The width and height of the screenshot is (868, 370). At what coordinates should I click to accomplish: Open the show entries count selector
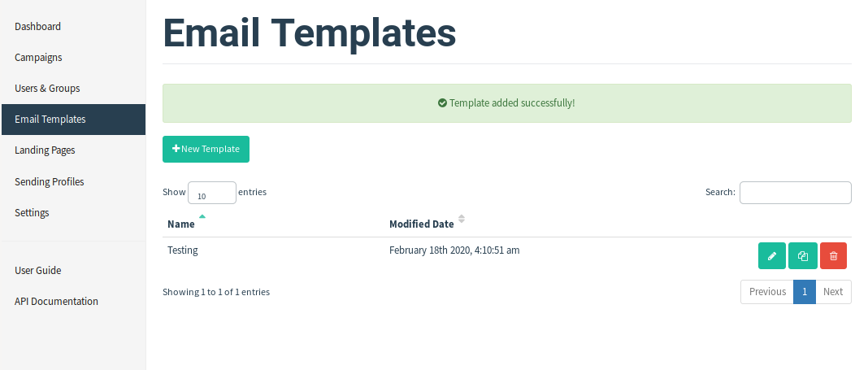click(x=212, y=193)
